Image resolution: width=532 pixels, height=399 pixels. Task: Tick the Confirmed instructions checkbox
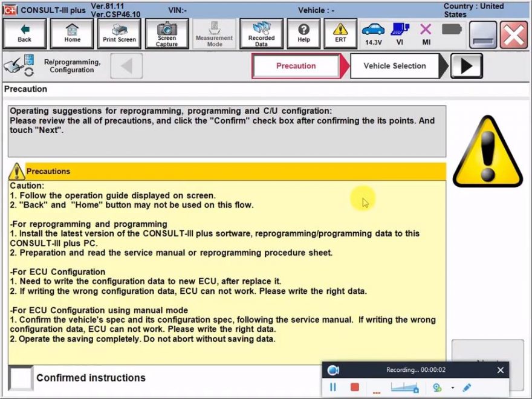(x=21, y=378)
